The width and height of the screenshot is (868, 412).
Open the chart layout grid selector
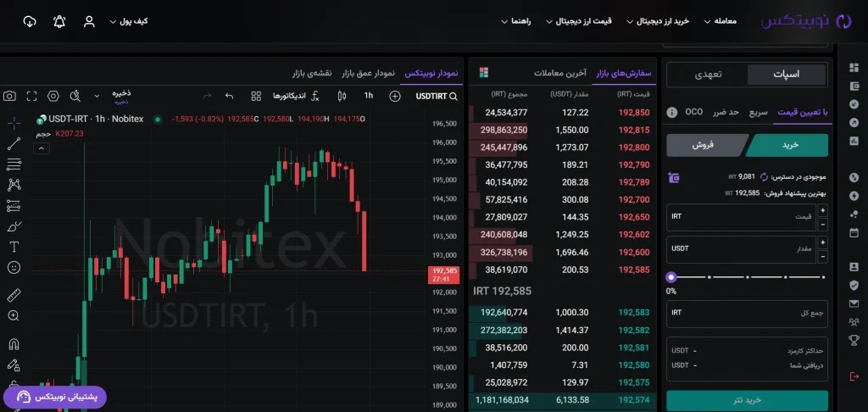[x=256, y=96]
